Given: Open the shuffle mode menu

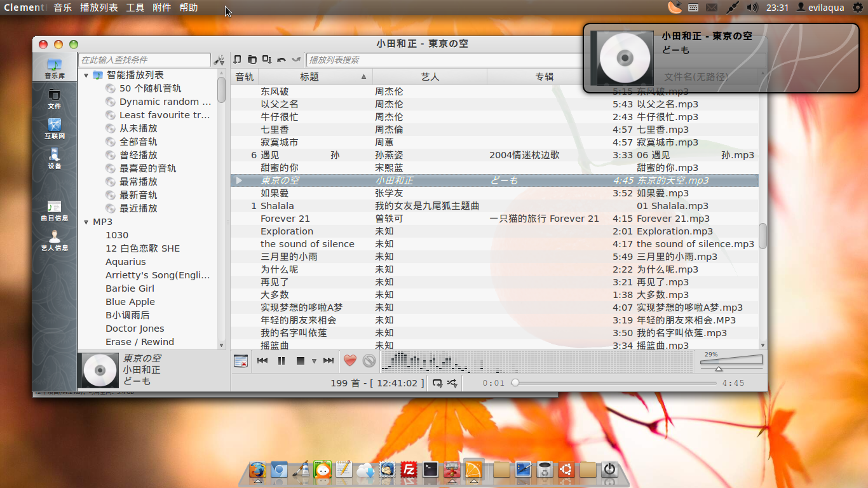Looking at the screenshot, I should (x=452, y=383).
